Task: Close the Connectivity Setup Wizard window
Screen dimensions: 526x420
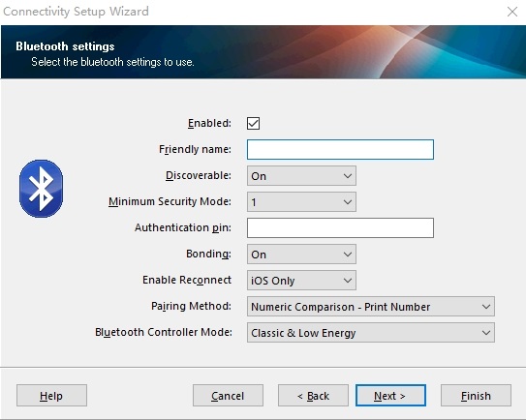Action: 512,12
